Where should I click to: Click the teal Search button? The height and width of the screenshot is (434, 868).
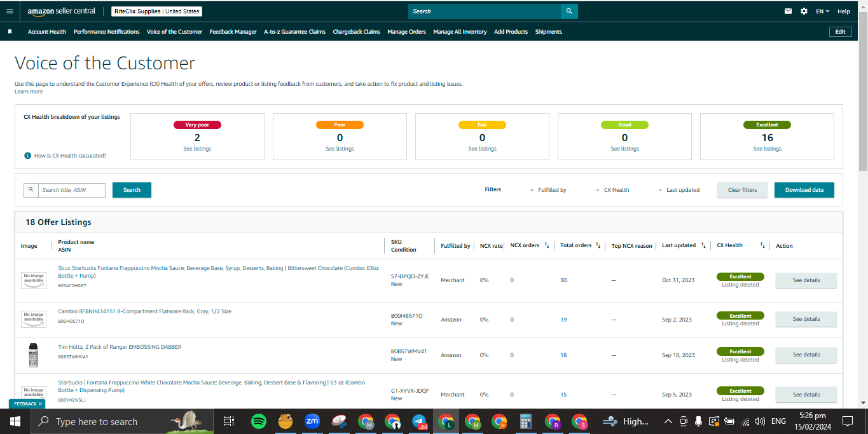tap(132, 190)
